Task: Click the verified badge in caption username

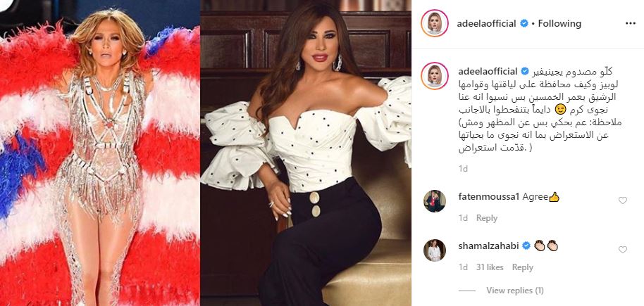Action: [x=524, y=71]
